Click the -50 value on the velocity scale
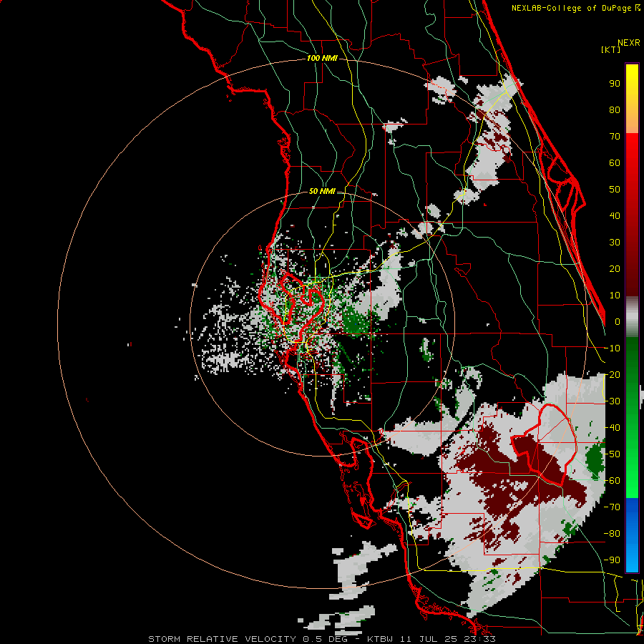 (612, 454)
